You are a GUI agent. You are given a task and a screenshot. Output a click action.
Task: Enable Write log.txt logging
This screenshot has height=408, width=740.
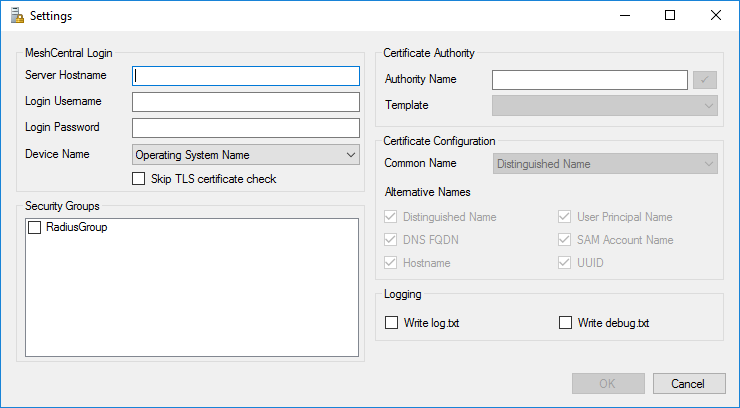point(392,322)
